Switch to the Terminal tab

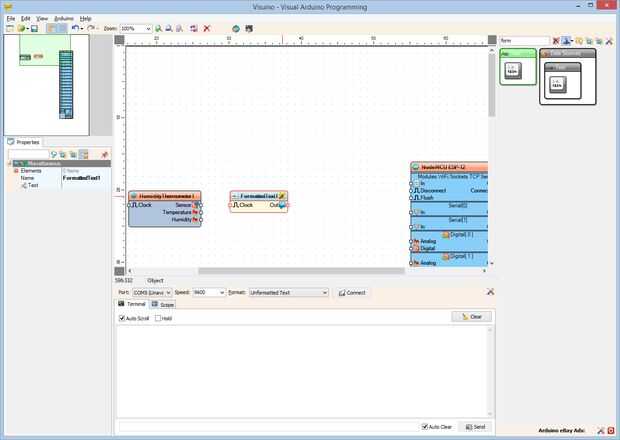point(132,304)
